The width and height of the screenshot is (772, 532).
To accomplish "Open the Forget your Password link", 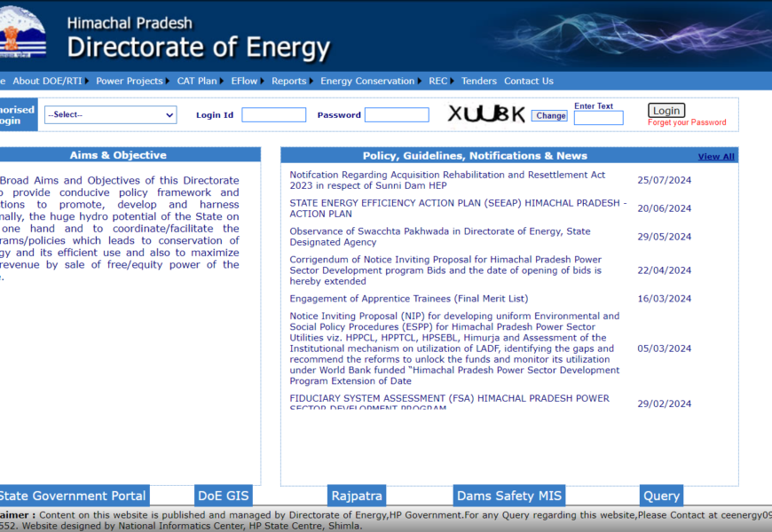I will 687,122.
